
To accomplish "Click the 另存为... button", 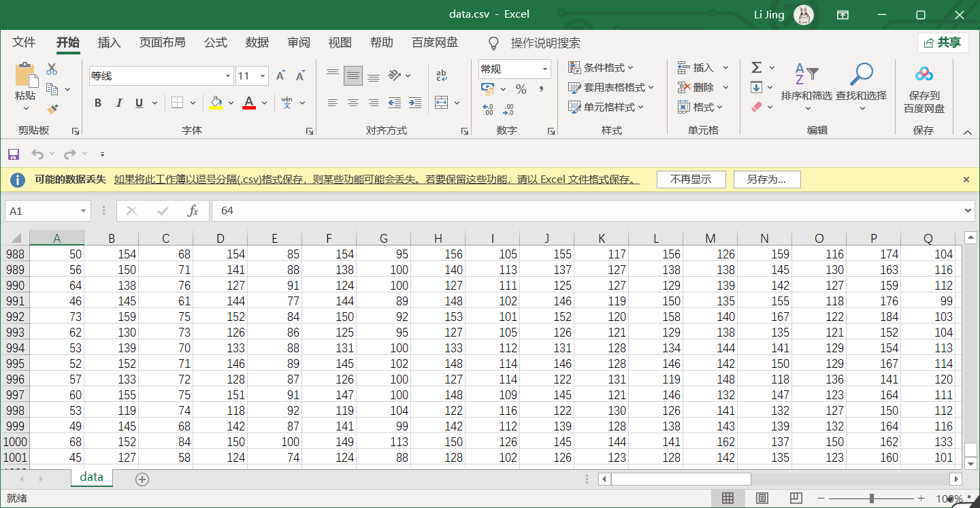I will click(x=767, y=180).
